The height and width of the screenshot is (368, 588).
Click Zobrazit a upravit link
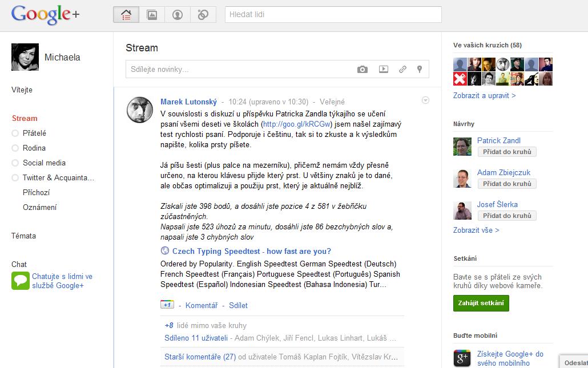[x=485, y=95]
